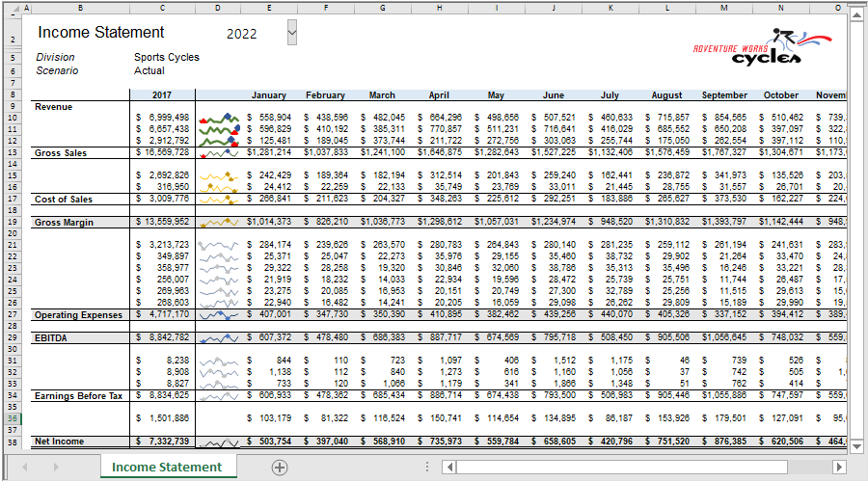868x482 pixels.
Task: Click the vertical scrollbar up arrow
Action: point(856,14)
